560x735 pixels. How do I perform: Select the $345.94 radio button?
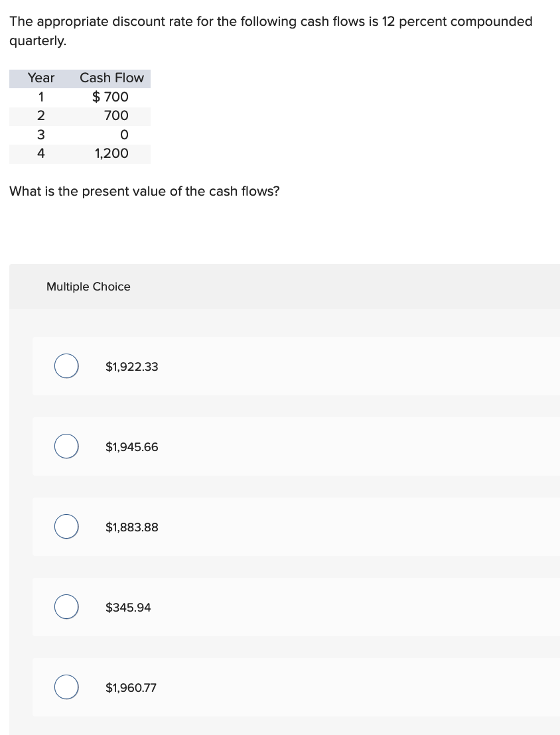tap(66, 606)
